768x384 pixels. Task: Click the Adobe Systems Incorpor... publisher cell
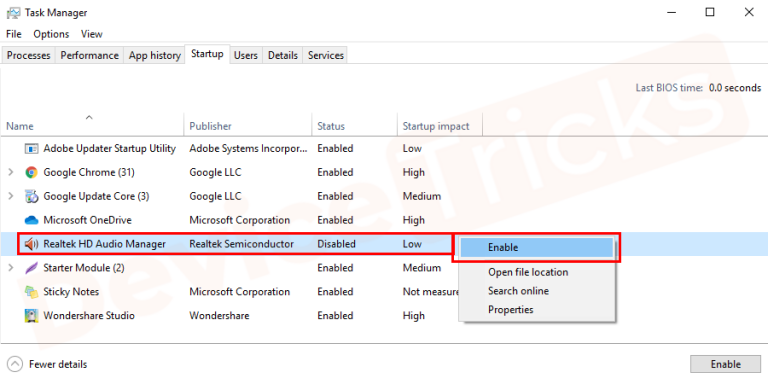[x=249, y=148]
